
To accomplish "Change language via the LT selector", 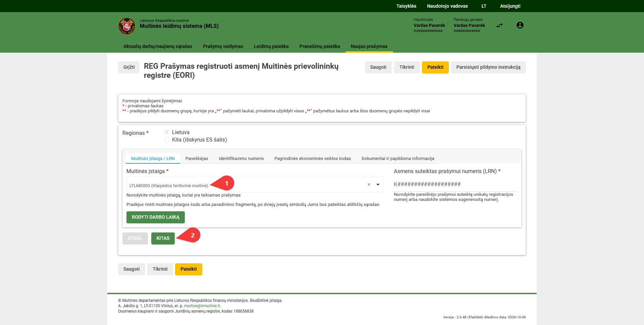I will (x=484, y=6).
